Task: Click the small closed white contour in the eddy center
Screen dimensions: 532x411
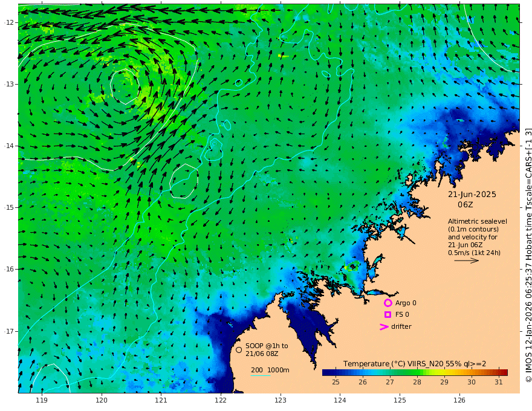Action: coord(125,86)
